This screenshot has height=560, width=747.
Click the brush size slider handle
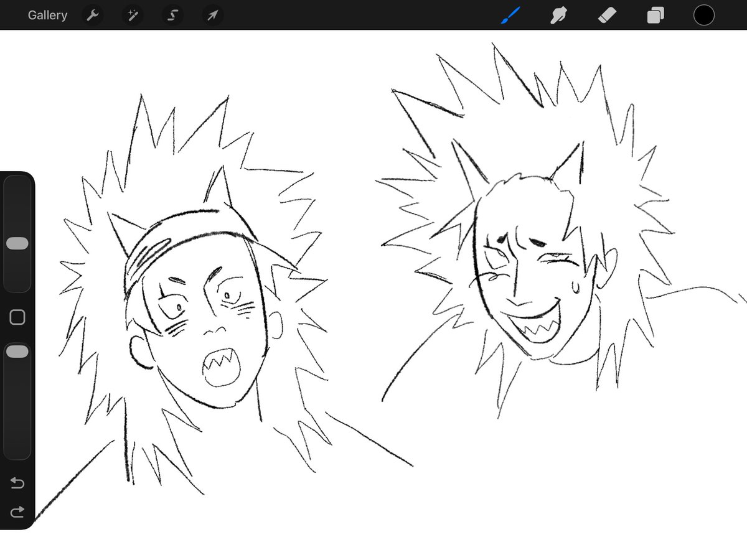click(x=17, y=243)
